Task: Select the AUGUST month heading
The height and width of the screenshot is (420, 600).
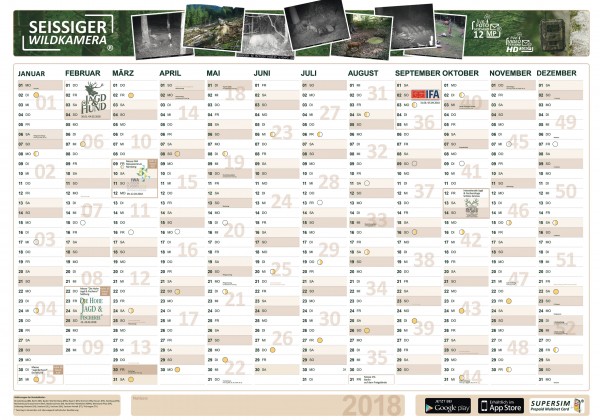Action: tap(363, 73)
